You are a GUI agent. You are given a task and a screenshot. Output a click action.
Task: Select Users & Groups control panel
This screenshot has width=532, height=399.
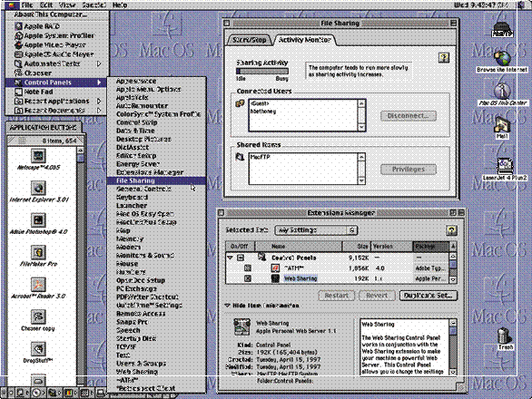tap(156, 364)
